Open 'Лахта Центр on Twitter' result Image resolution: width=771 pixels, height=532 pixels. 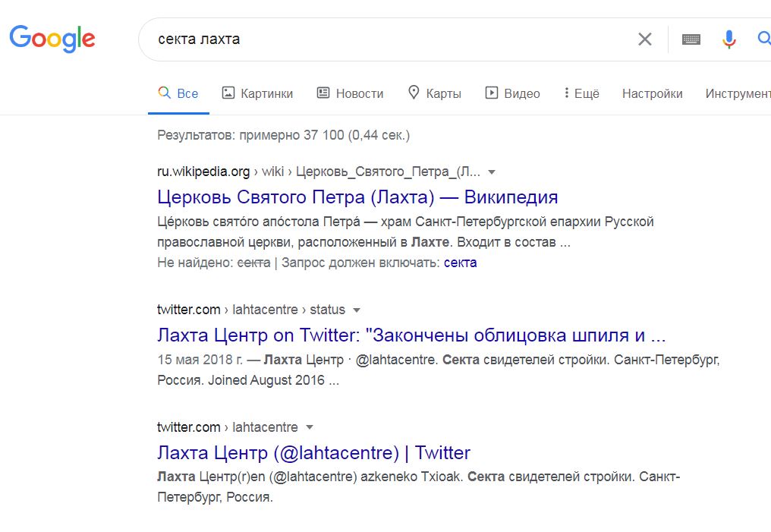[411, 335]
